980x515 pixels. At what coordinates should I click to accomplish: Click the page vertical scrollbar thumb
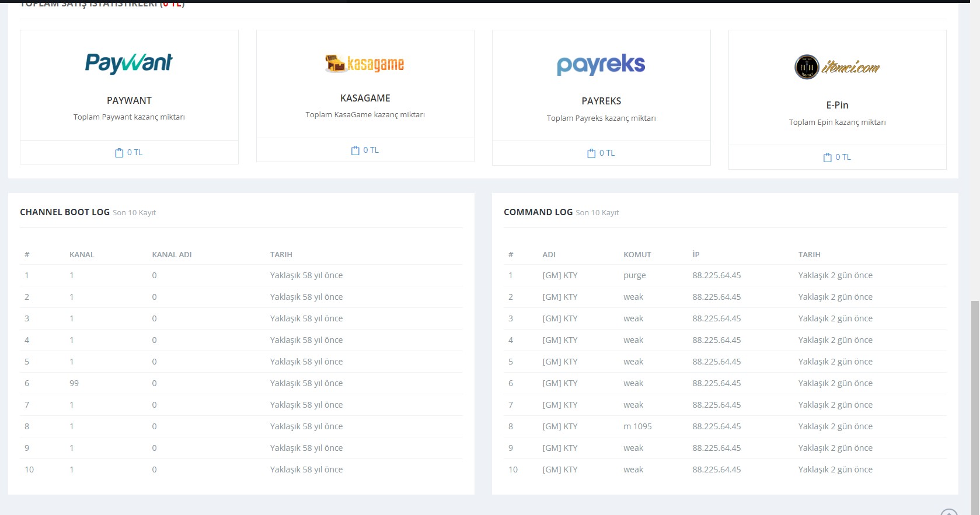pyautogui.click(x=975, y=408)
